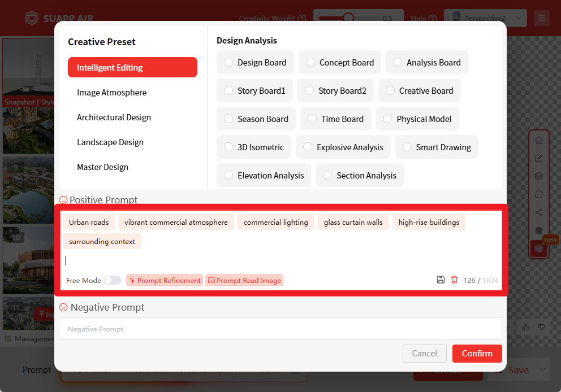561x392 pixels.
Task: Open the Style Perspective2 dropdown
Action: [x=485, y=18]
